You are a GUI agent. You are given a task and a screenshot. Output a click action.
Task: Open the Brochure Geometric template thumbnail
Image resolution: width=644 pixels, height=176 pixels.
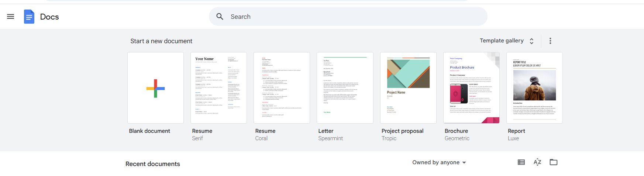471,88
